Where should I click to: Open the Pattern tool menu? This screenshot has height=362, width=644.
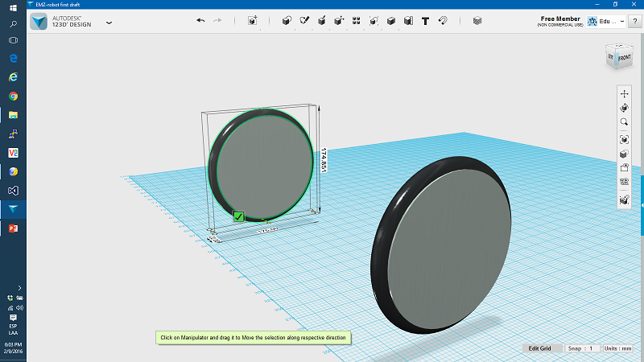pos(356,21)
